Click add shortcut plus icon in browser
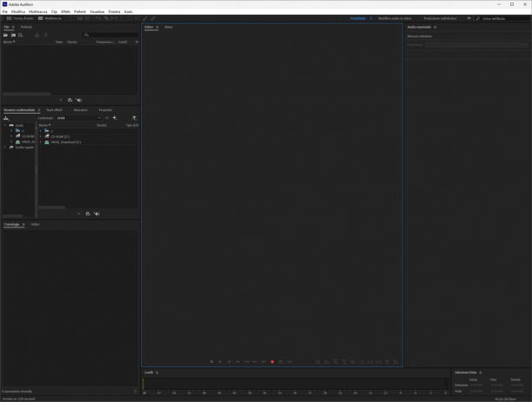 115,118
